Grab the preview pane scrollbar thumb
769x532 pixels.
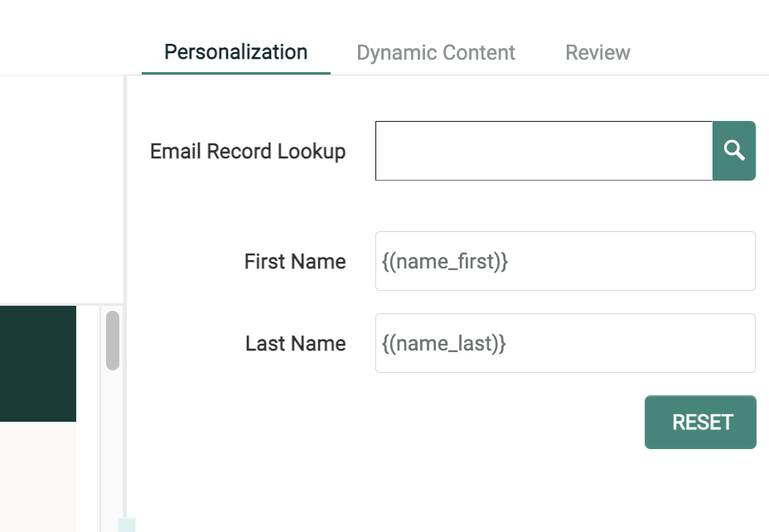pyautogui.click(x=113, y=340)
